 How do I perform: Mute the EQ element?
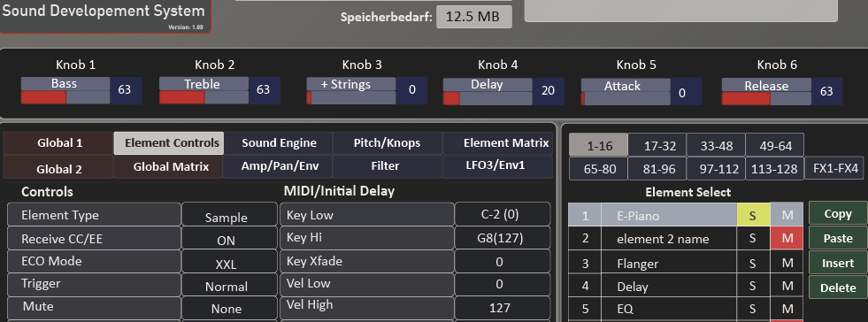pyautogui.click(x=787, y=309)
